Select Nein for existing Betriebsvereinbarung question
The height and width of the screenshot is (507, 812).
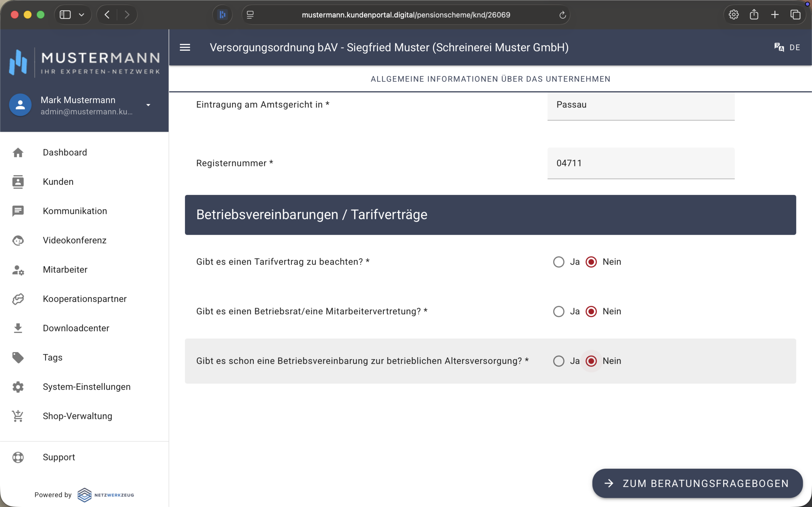click(591, 361)
